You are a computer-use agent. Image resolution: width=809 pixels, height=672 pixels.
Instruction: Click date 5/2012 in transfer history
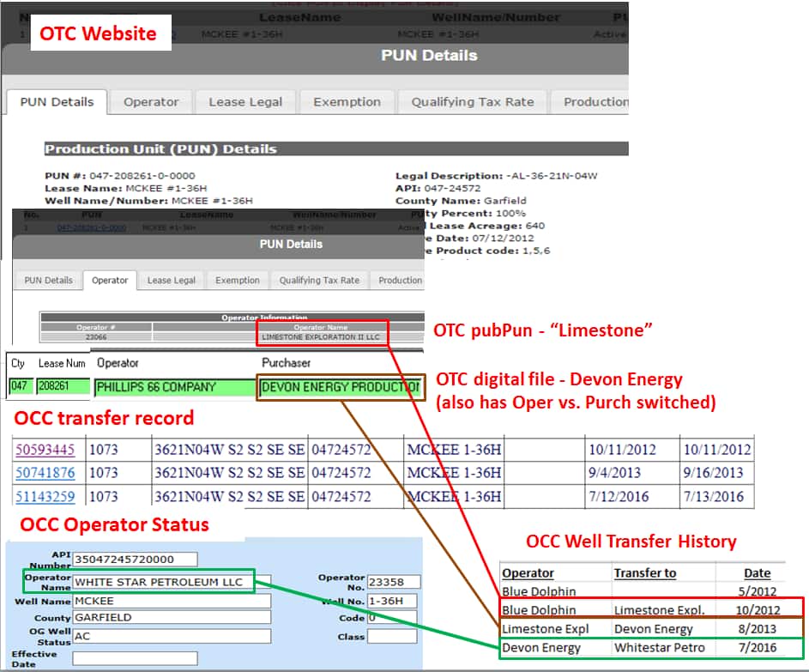(x=757, y=591)
